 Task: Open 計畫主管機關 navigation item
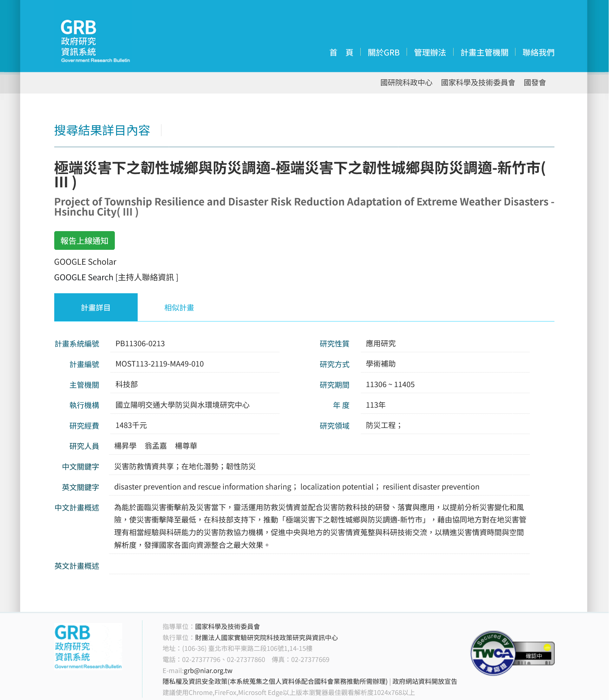click(484, 53)
